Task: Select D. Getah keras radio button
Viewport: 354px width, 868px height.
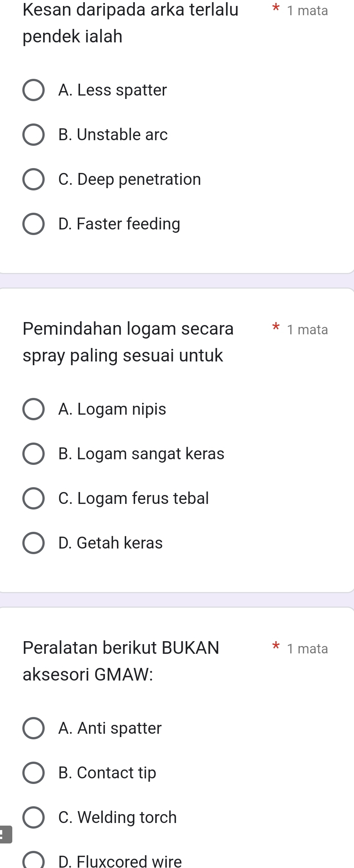Action: click(34, 543)
